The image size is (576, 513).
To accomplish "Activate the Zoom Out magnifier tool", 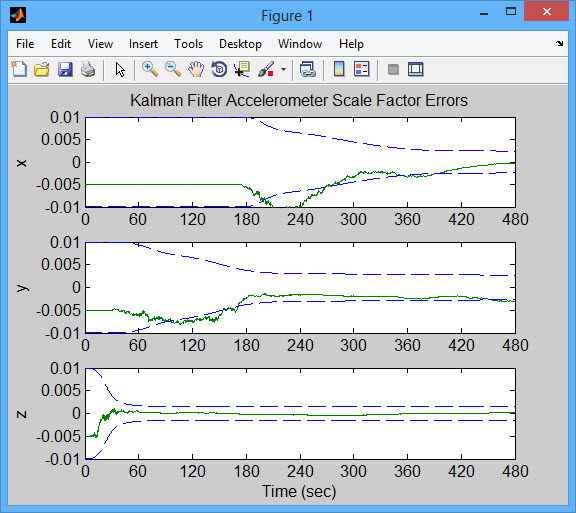I will click(x=173, y=69).
